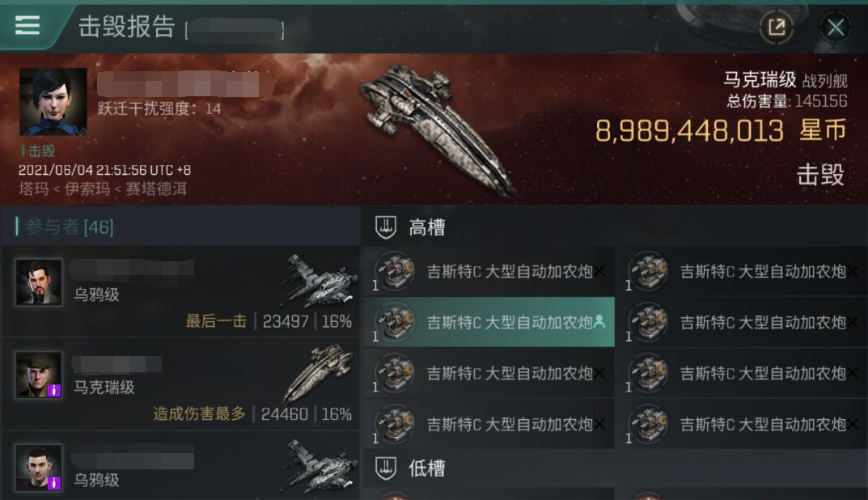Select the third participant's 乌鸦级 entry
The image size is (868, 500).
pyautogui.click(x=180, y=468)
